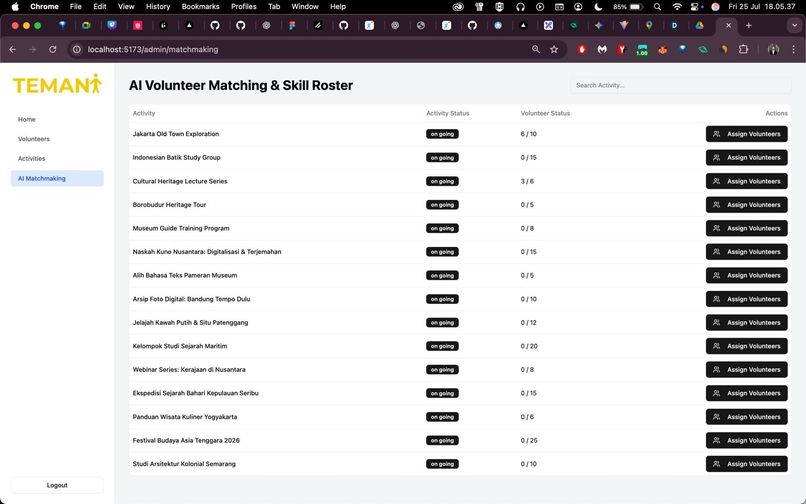Open the Chrome profile avatar
The image size is (806, 504).
tap(773, 49)
